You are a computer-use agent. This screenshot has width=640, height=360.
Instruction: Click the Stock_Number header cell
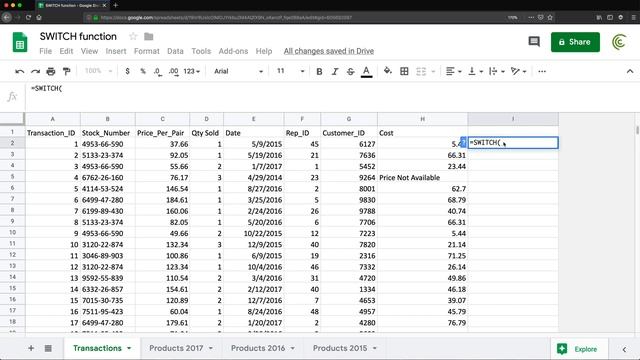108,133
